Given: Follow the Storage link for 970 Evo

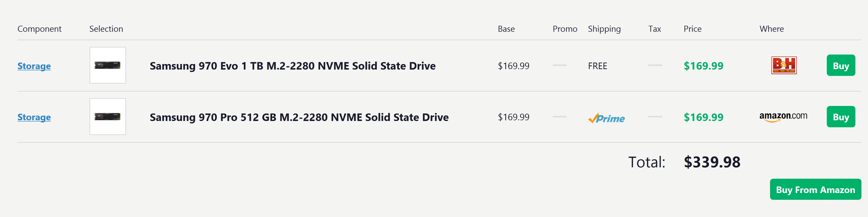Looking at the screenshot, I should pyautogui.click(x=34, y=66).
